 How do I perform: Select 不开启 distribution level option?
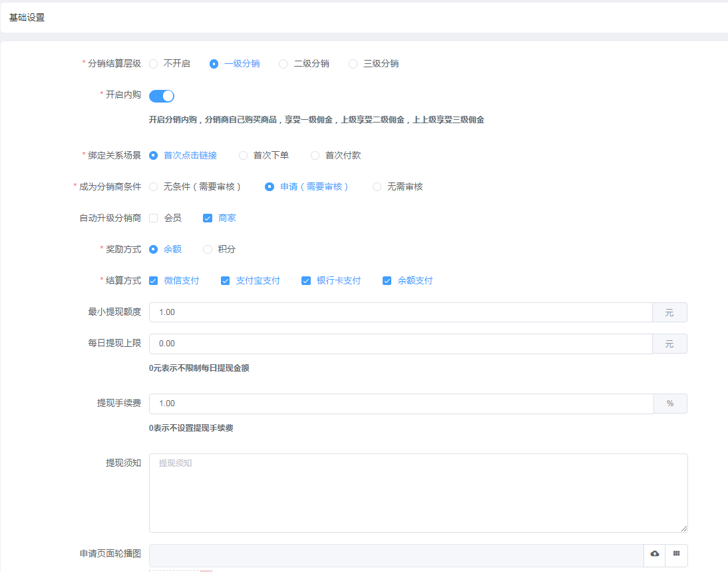154,64
